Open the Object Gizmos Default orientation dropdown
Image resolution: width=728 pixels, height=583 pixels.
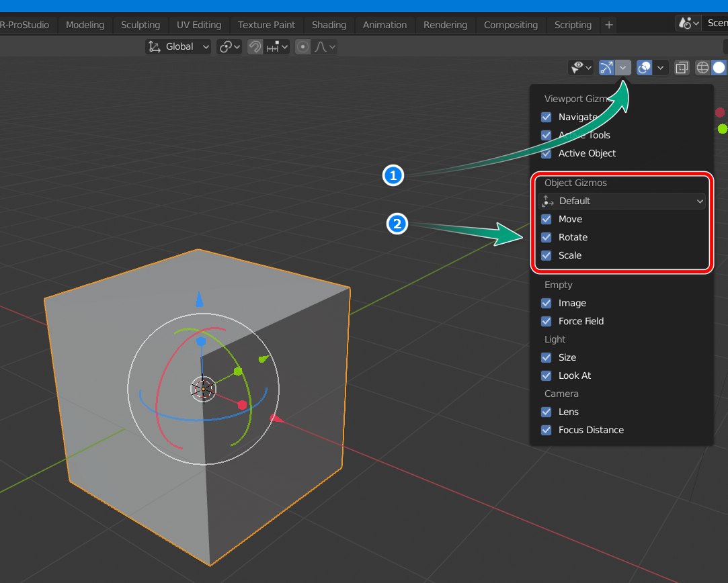coord(622,201)
